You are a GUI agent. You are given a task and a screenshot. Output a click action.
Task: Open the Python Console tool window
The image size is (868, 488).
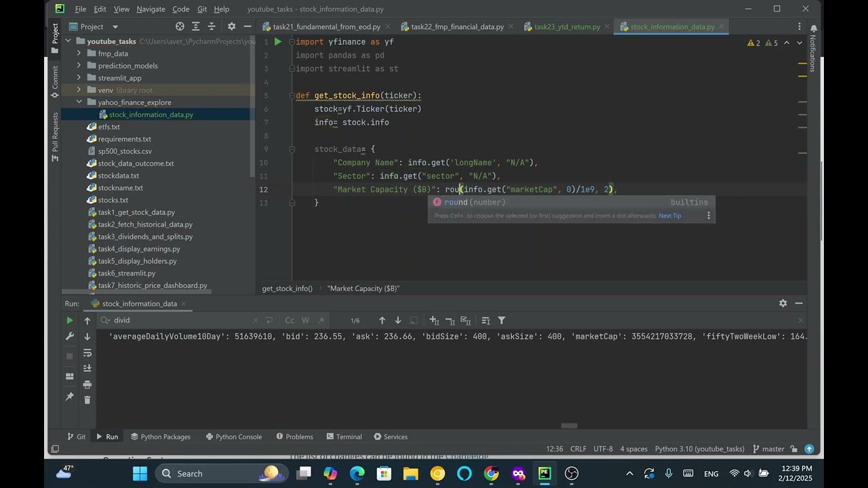coord(233,437)
